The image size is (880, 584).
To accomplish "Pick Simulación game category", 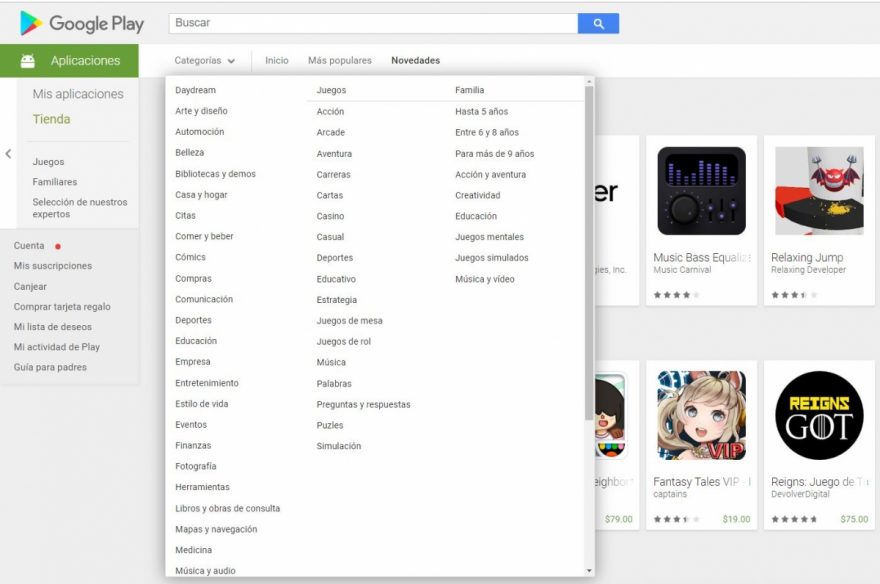I will point(338,446).
